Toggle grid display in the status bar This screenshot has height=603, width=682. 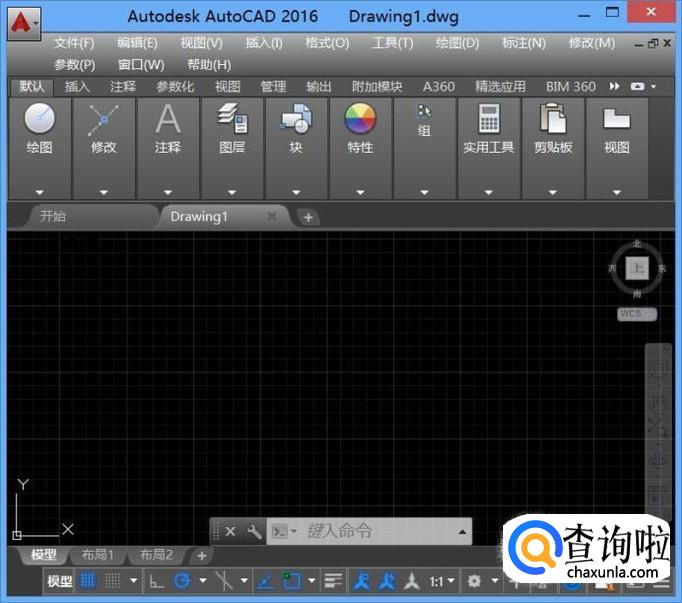pos(89,581)
